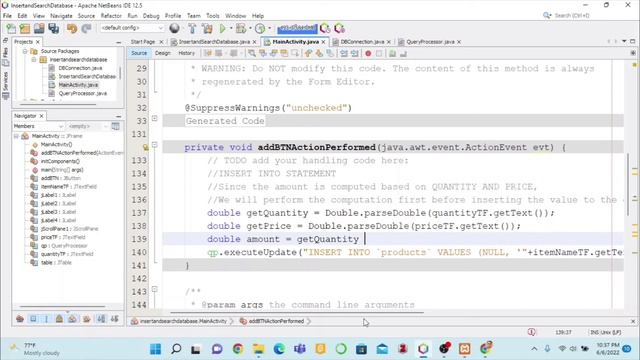The height and width of the screenshot is (360, 640).
Task: Click the Shift Line Right icon
Action: (x=355, y=53)
